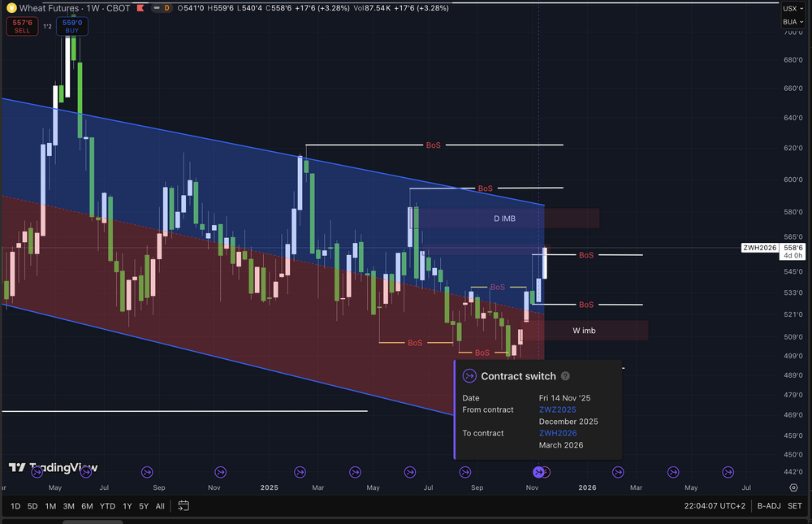The height and width of the screenshot is (524, 812).
Task: Select the 6M time range
Action: pyautogui.click(x=87, y=506)
